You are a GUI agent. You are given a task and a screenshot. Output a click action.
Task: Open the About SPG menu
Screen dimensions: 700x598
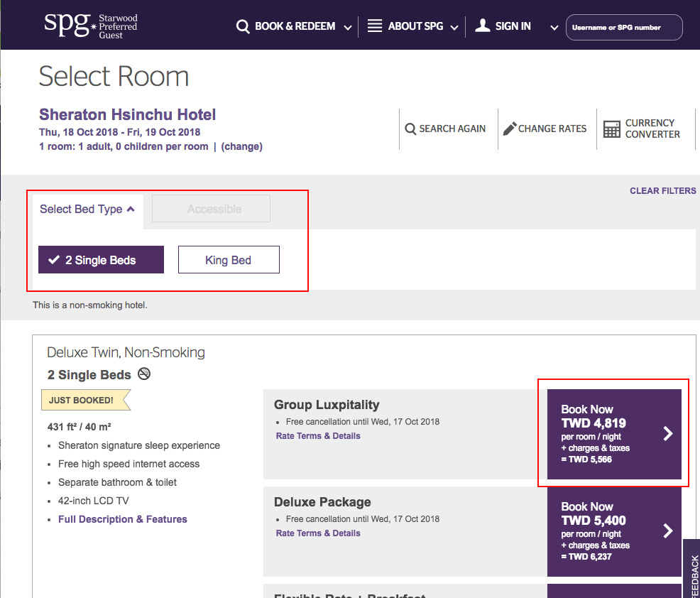click(415, 26)
